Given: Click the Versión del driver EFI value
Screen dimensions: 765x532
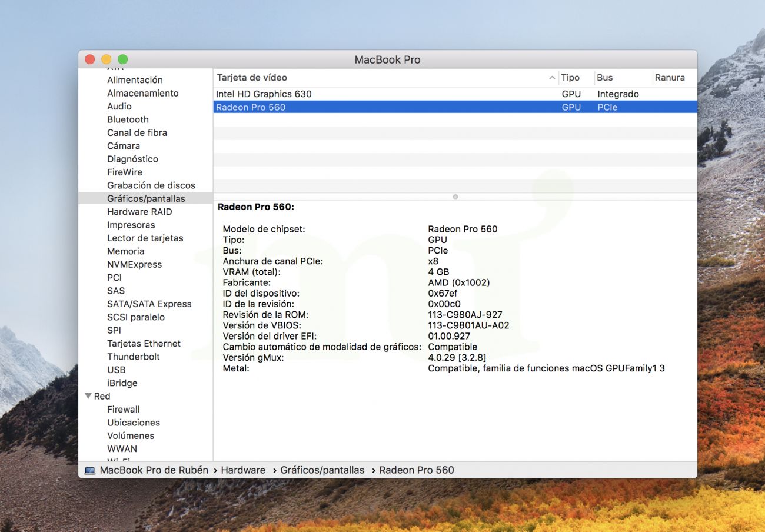Looking at the screenshot, I should tap(449, 336).
